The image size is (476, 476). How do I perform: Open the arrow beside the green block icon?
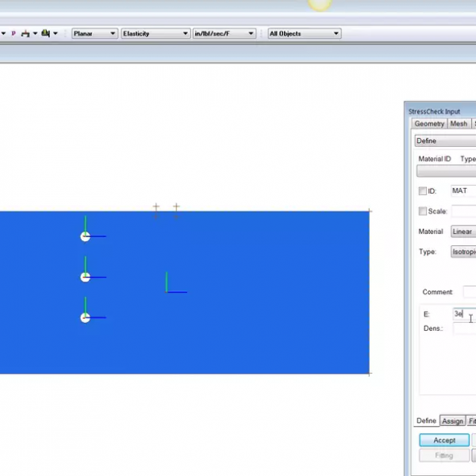[x=56, y=33]
